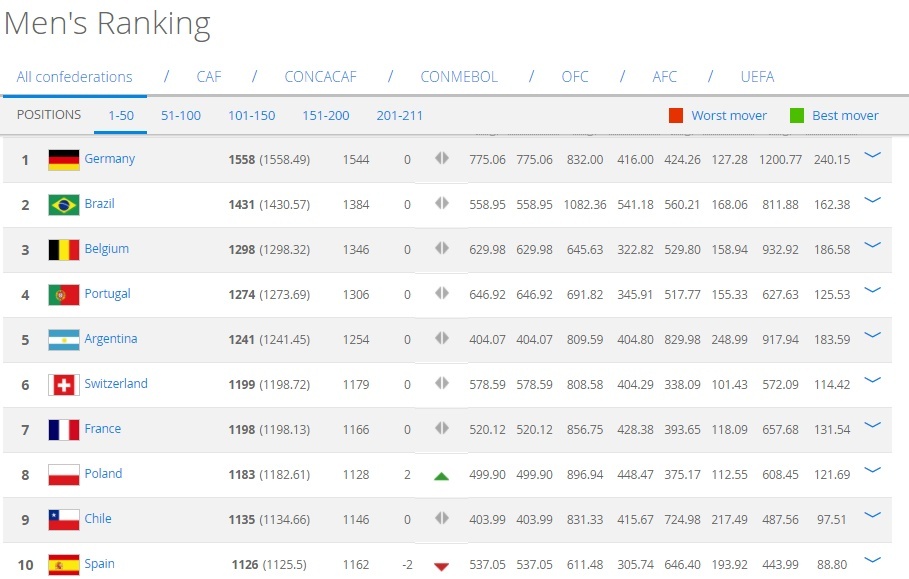Click the Germany flag icon
The height and width of the screenshot is (579, 909).
click(x=63, y=160)
